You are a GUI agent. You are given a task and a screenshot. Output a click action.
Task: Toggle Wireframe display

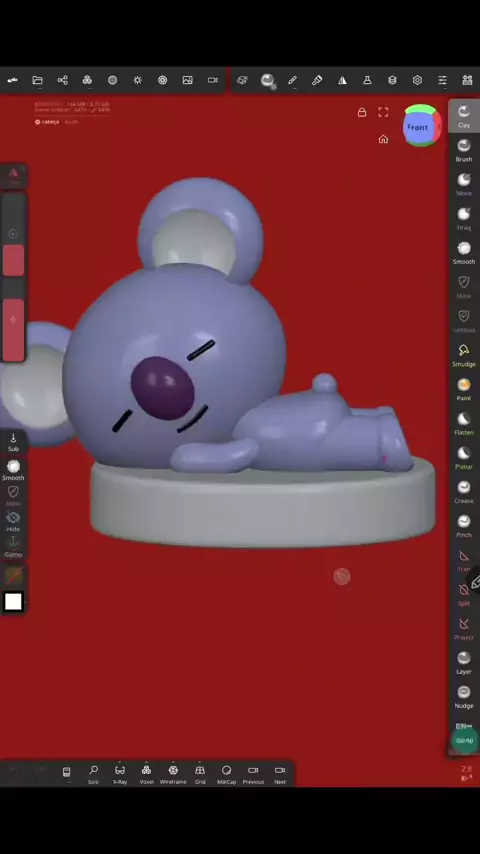pos(173,774)
